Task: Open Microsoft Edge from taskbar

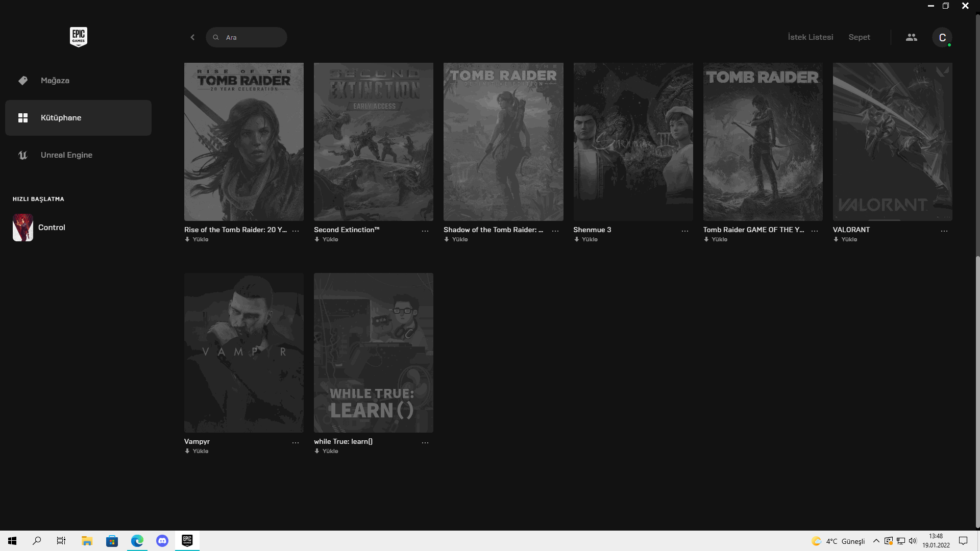Action: tap(137, 541)
